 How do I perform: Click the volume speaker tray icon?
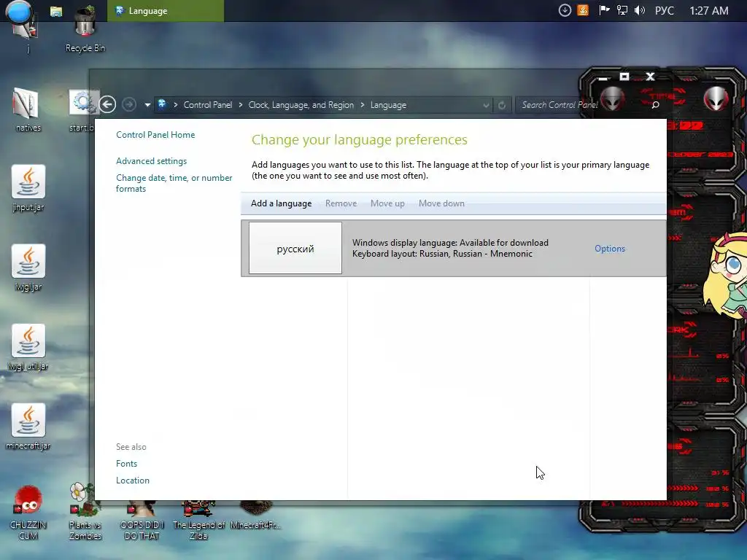click(x=639, y=10)
